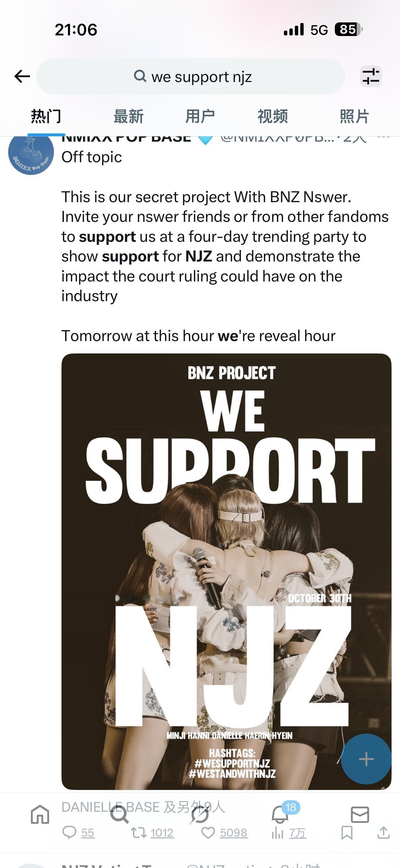The height and width of the screenshot is (868, 400).
Task: Bookmark the NMIXX Pop Base post
Action: (347, 833)
